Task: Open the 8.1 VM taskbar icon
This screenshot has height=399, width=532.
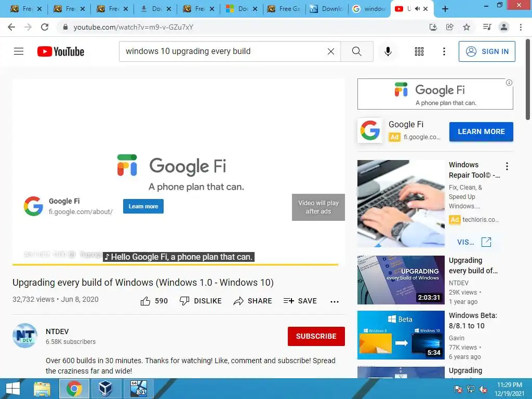Action: (139, 389)
